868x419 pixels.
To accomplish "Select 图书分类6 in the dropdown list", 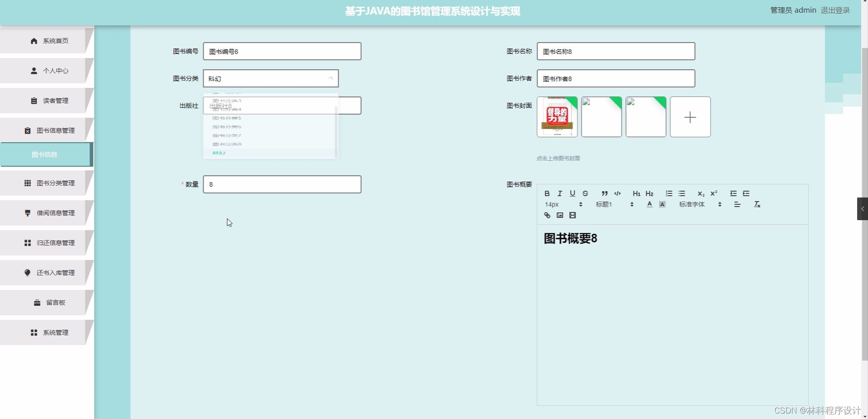I will 270,127.
